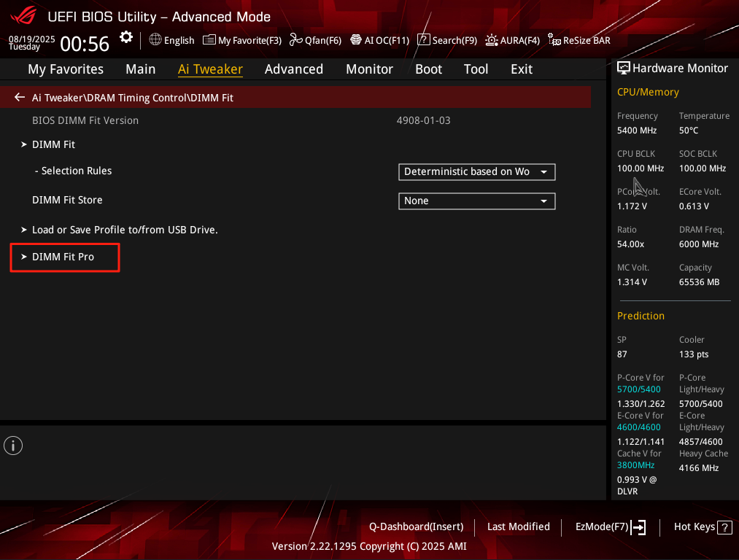739x560 pixels.
Task: Launch AI OC(F11)
Action: [x=387, y=41]
